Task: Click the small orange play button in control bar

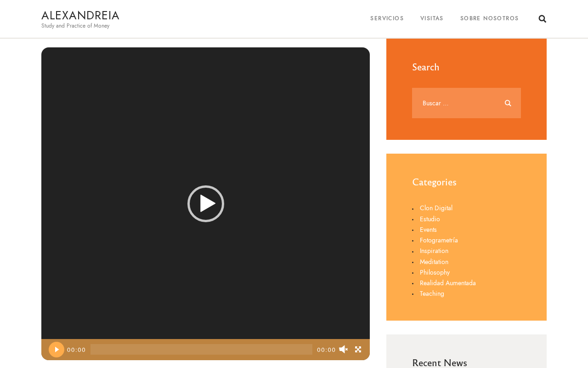Action: point(57,350)
